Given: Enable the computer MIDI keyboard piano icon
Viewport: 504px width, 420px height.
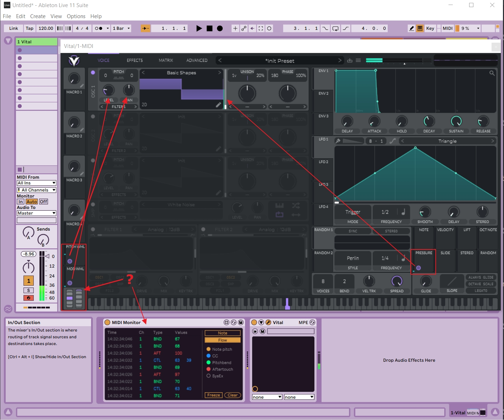Looking at the screenshot, I should pyautogui.click(x=420, y=28).
